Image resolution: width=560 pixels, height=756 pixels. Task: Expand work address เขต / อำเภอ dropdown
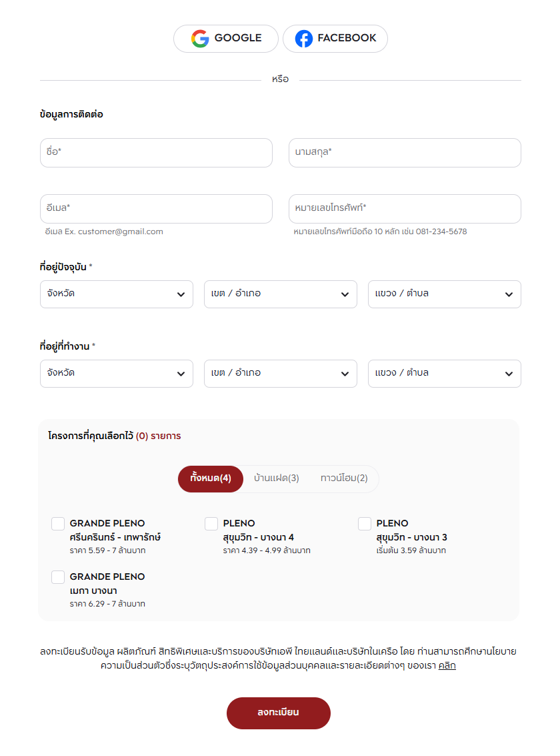[281, 374]
